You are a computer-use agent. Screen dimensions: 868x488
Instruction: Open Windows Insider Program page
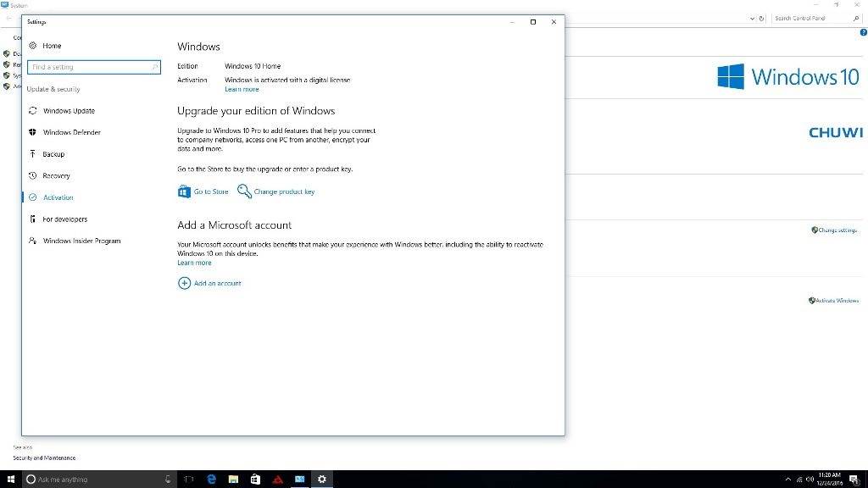81,241
